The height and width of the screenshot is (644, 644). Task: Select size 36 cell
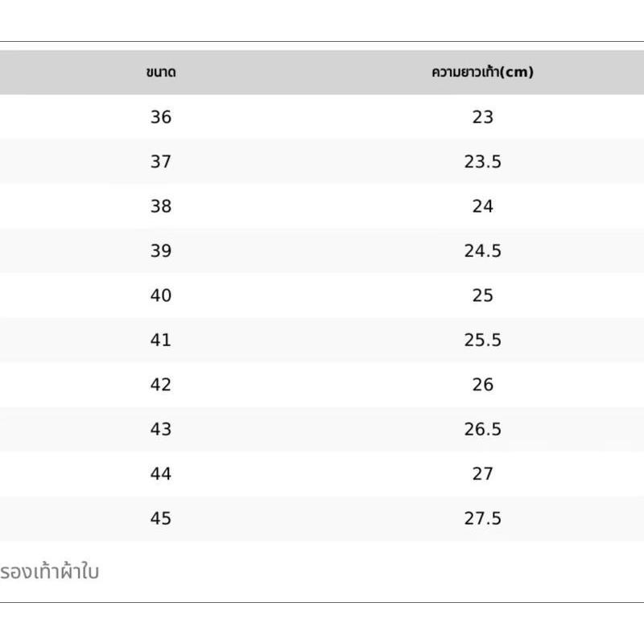click(x=161, y=117)
